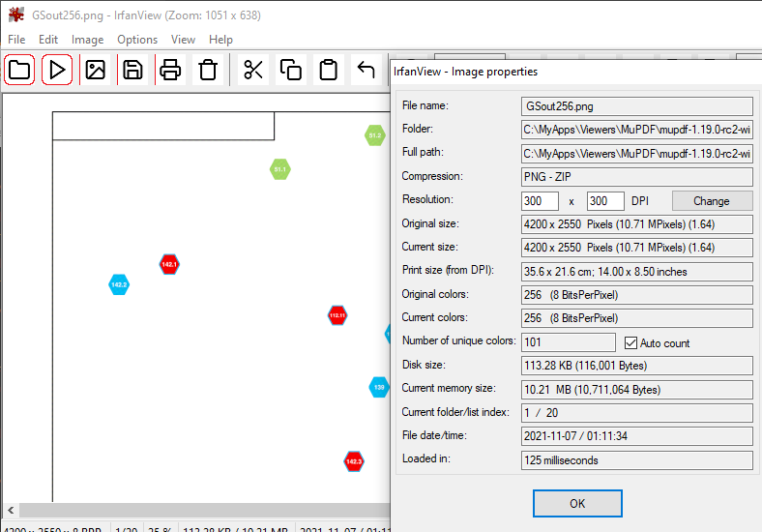
Task: Click the horizontal scrollbar track
Action: 204,510
